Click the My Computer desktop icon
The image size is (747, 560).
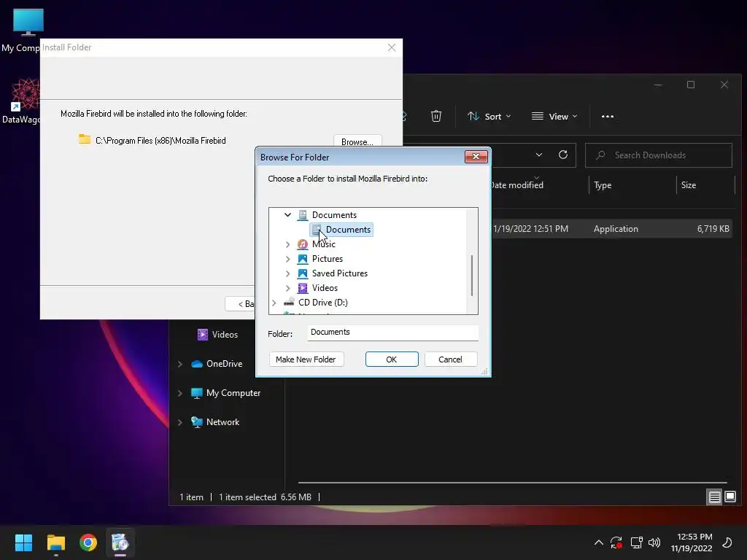point(28,22)
